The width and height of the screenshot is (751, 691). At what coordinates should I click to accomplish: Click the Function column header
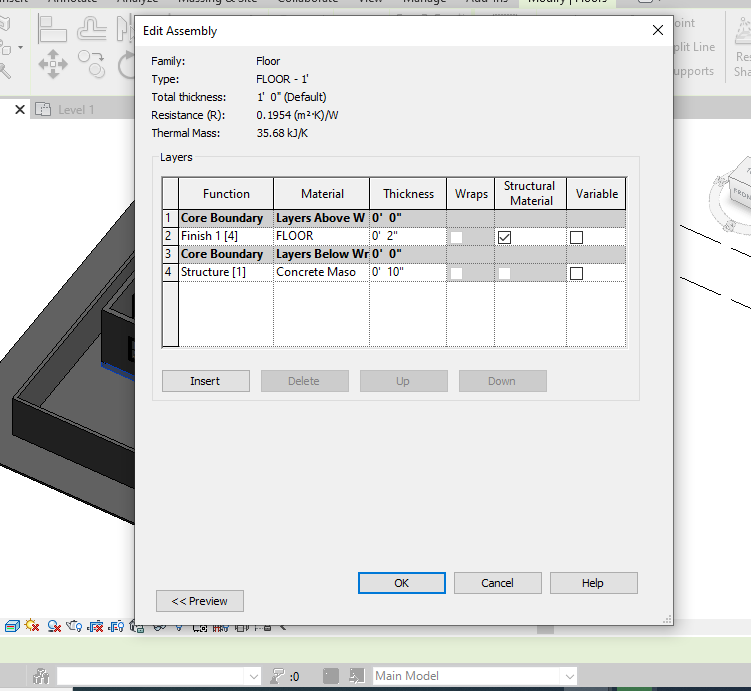226,193
